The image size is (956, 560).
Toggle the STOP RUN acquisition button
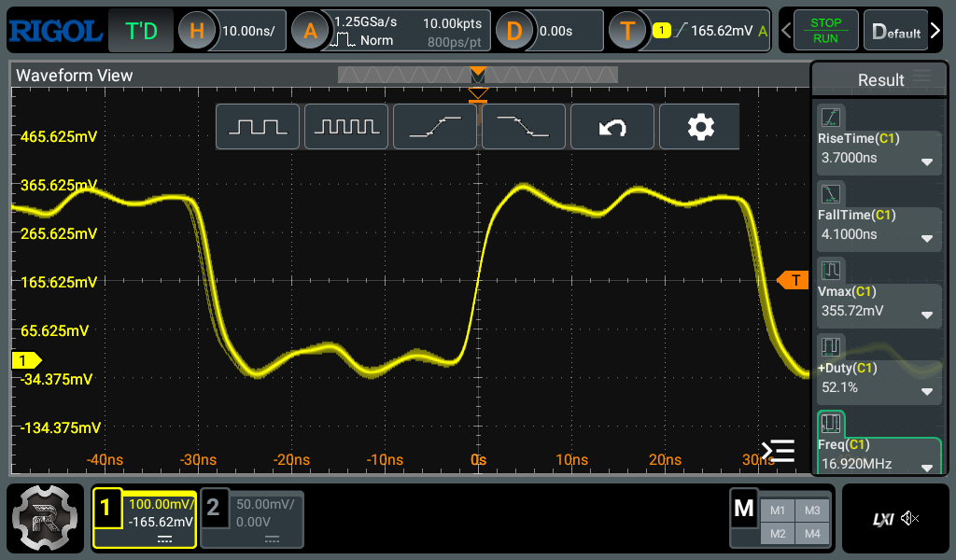click(825, 31)
